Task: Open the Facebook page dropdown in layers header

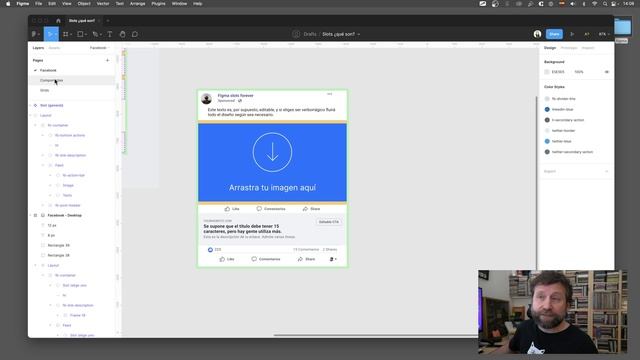Action: (100, 48)
